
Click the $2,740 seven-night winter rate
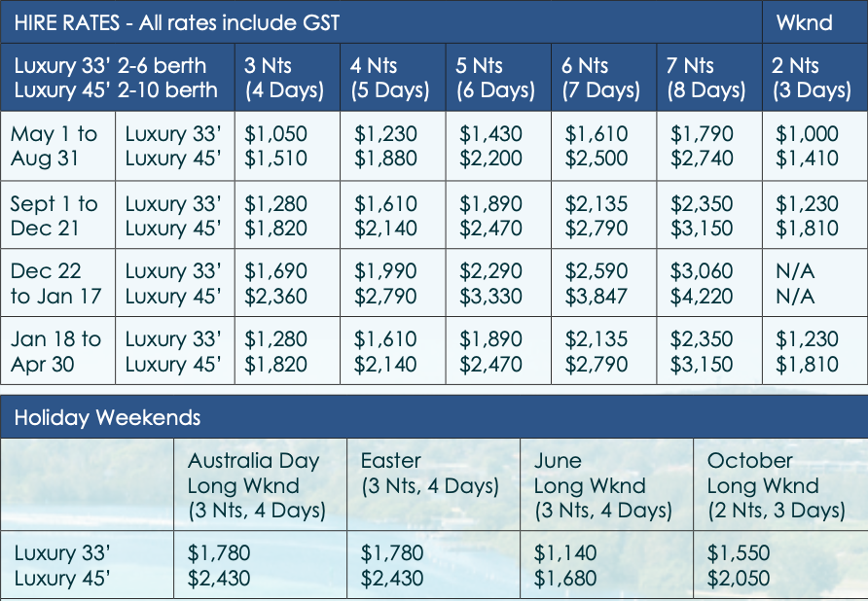click(x=702, y=159)
